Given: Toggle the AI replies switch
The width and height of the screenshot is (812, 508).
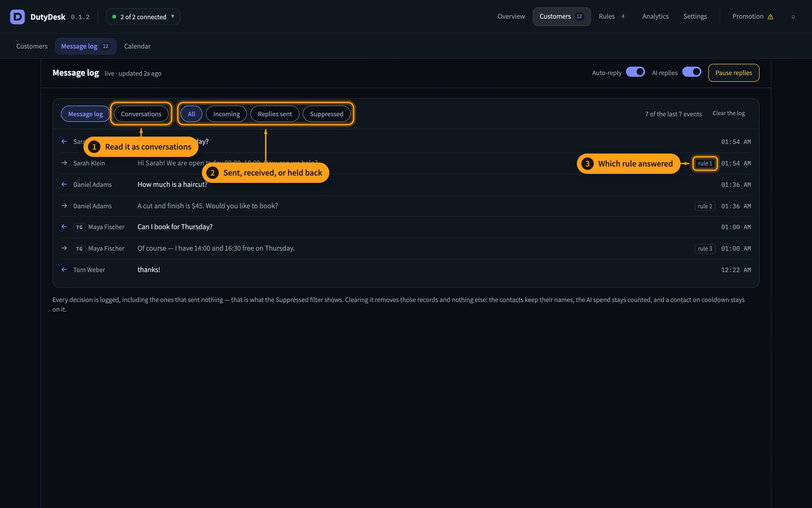Looking at the screenshot, I should click(x=692, y=72).
